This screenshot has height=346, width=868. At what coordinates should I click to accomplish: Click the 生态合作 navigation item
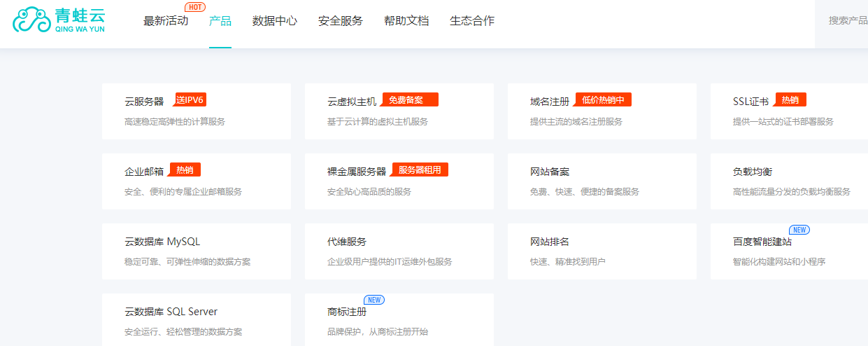[x=472, y=21]
